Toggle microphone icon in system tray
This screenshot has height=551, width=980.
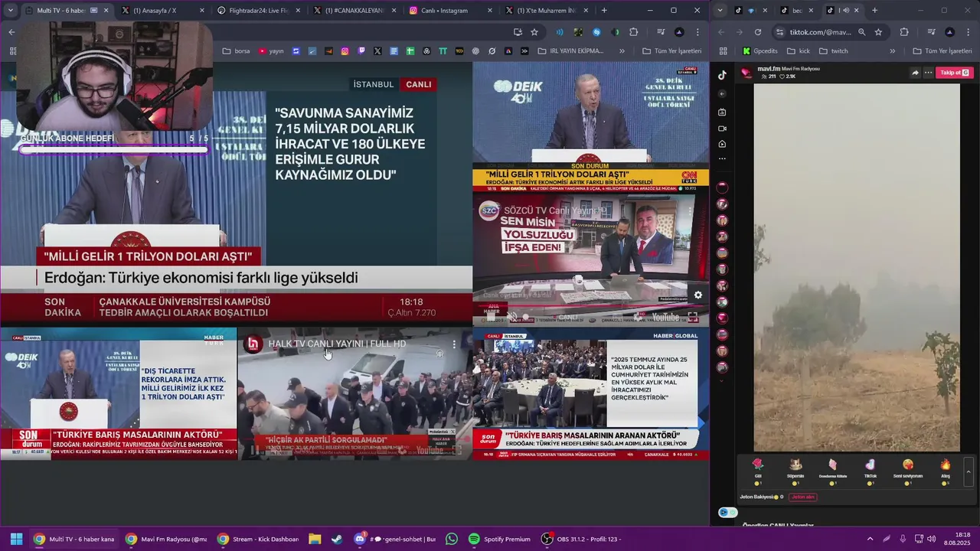click(x=903, y=539)
